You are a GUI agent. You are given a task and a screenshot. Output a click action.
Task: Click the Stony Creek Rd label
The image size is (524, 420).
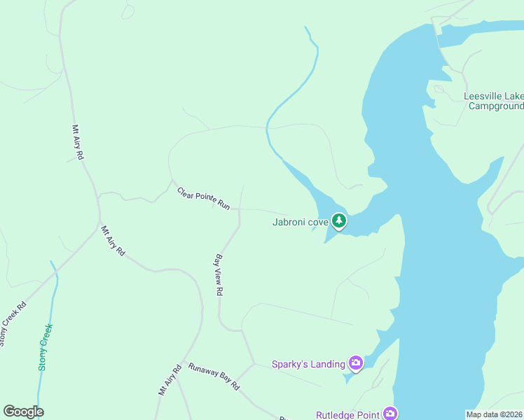13,324
